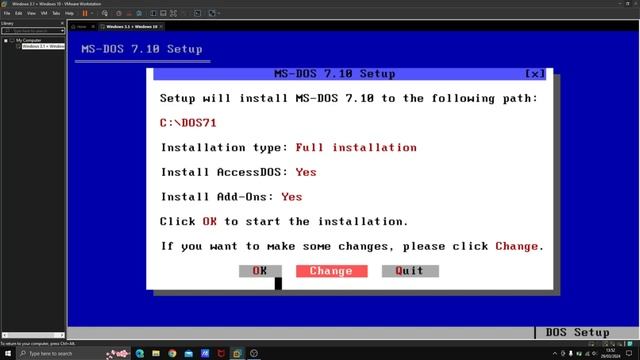Click the thumbnail bar toggle icon
Screen dimensions: 640x360
(x=163, y=13)
